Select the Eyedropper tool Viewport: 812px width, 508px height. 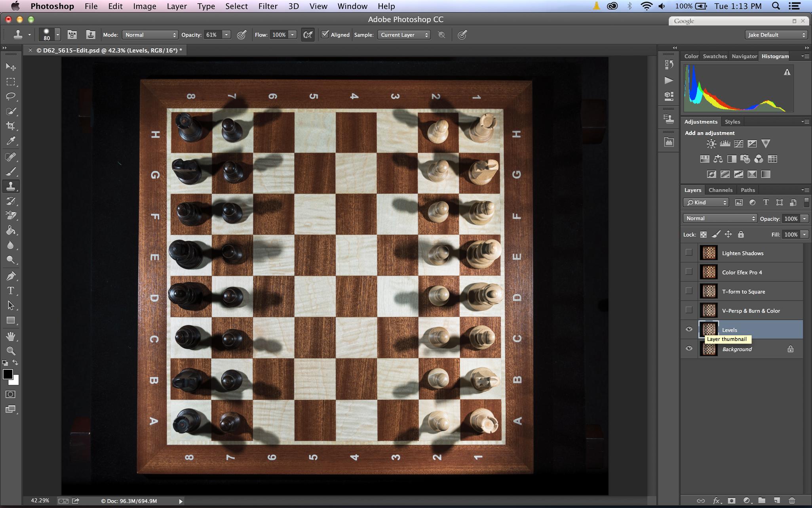click(11, 141)
